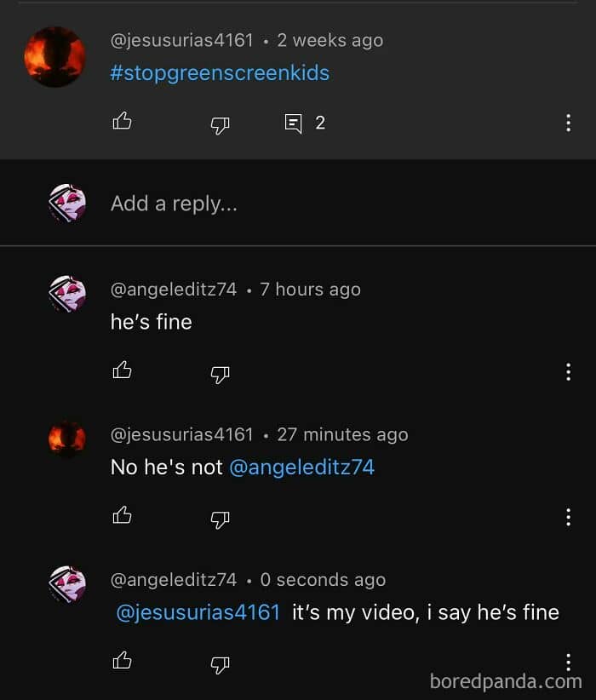596x700 pixels.
Task: Like the #stopgreenscreenkids comment
Action: point(123,123)
